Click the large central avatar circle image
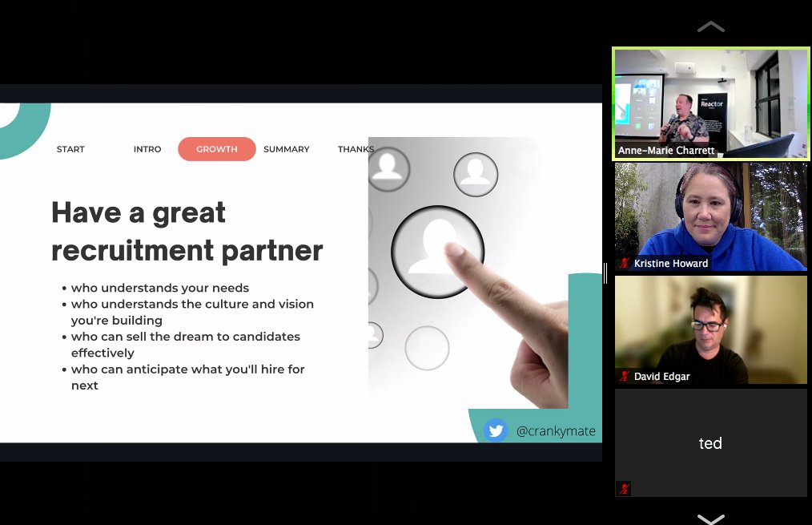812x525 pixels. (438, 252)
